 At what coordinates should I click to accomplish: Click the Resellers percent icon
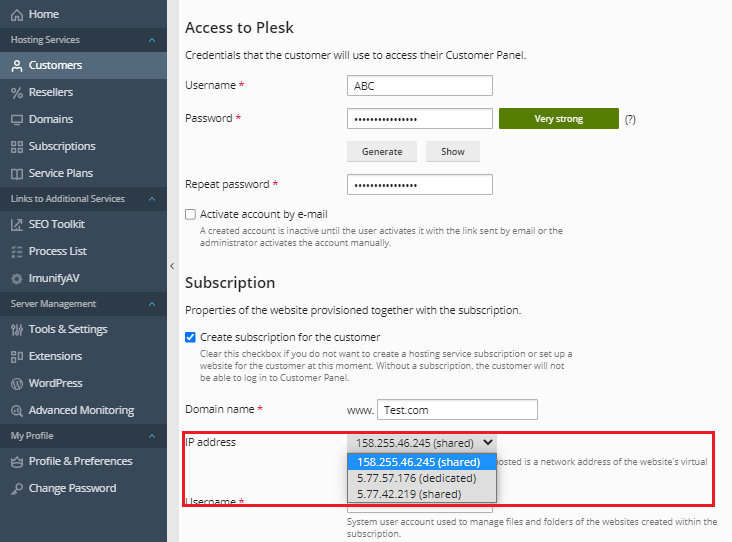tap(16, 92)
